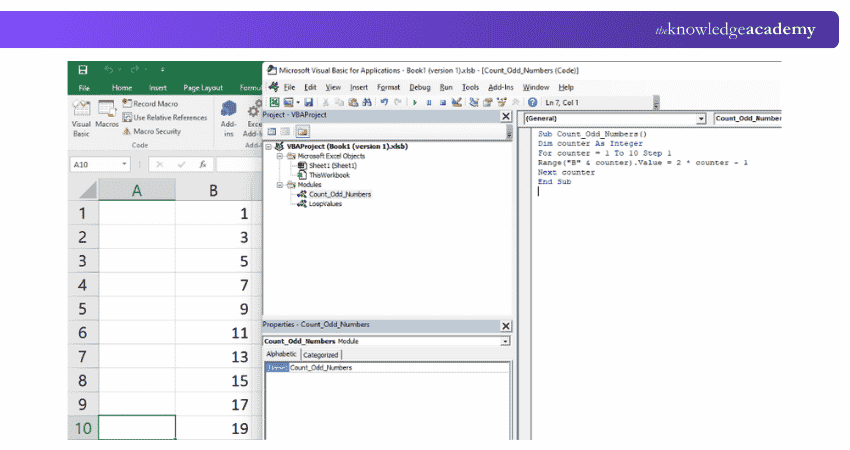Viewport: 850px width, 450px height.
Task: Click the Add-ins ribbon button
Action: tap(229, 118)
